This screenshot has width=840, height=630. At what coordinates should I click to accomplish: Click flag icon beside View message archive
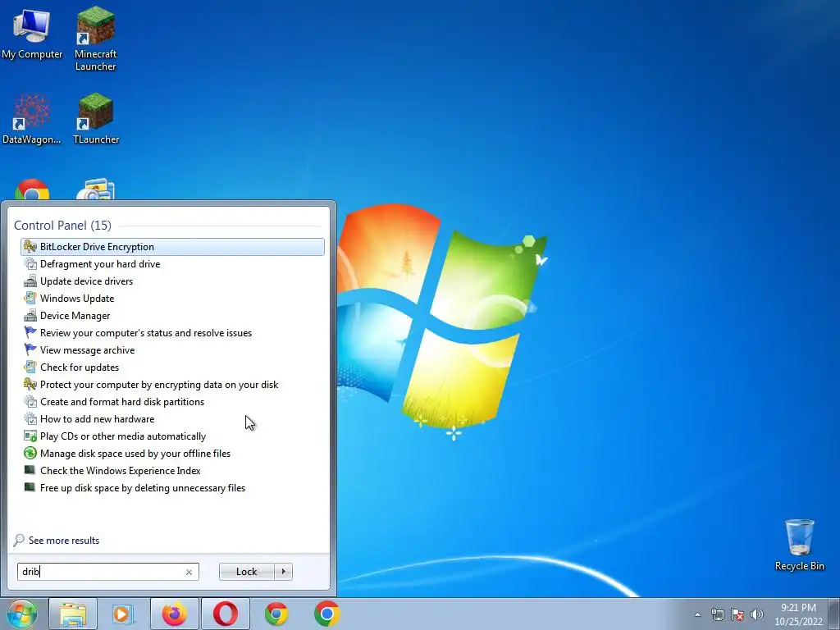pyautogui.click(x=30, y=349)
